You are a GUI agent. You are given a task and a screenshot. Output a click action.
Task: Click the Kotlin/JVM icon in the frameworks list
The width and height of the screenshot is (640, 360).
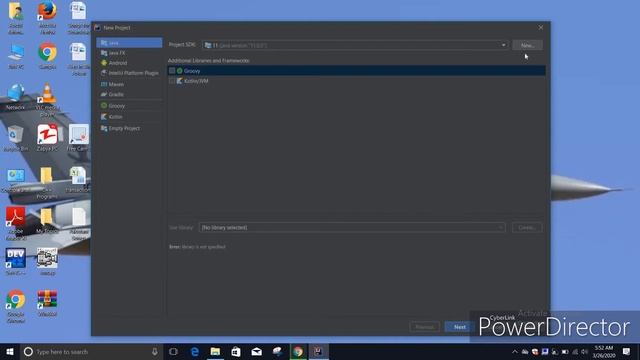(180, 81)
